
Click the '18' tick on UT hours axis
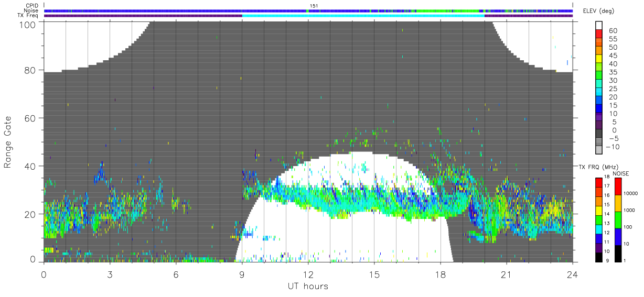click(x=440, y=274)
